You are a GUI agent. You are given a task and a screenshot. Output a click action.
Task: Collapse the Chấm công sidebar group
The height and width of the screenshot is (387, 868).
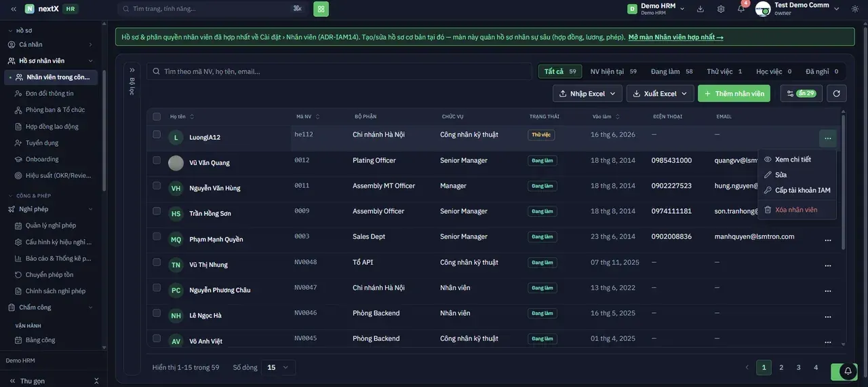pos(52,308)
